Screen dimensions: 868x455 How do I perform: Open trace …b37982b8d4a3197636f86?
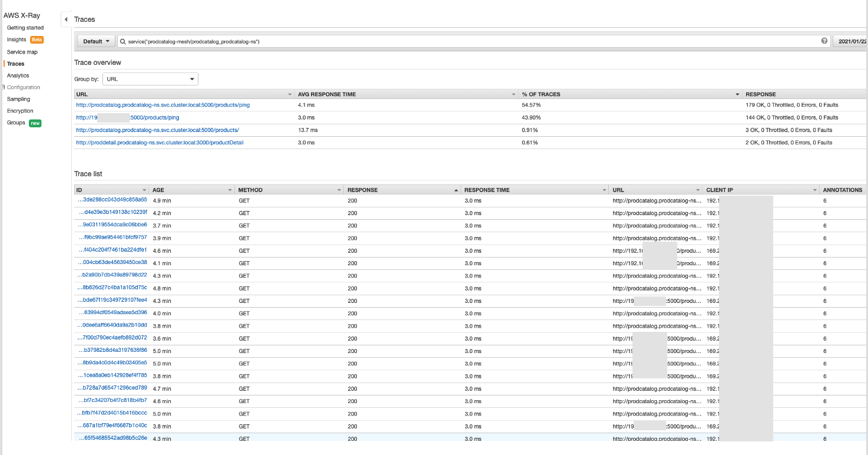click(x=112, y=350)
